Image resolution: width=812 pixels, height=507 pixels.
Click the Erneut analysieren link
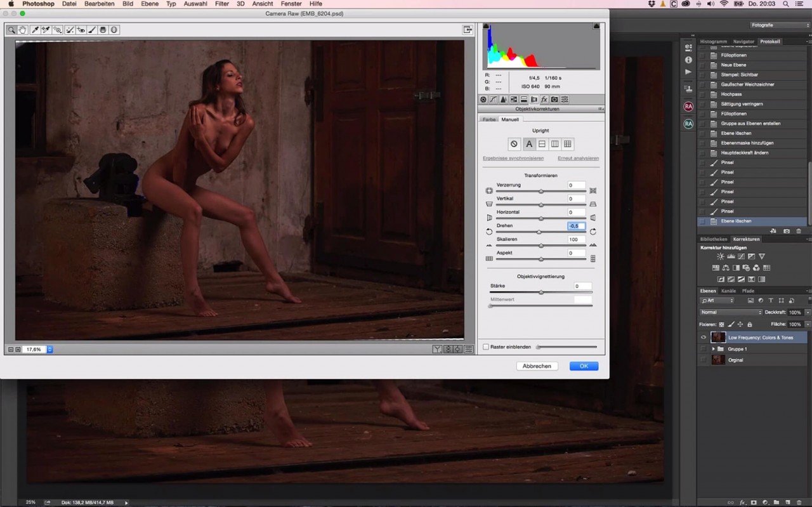578,158
